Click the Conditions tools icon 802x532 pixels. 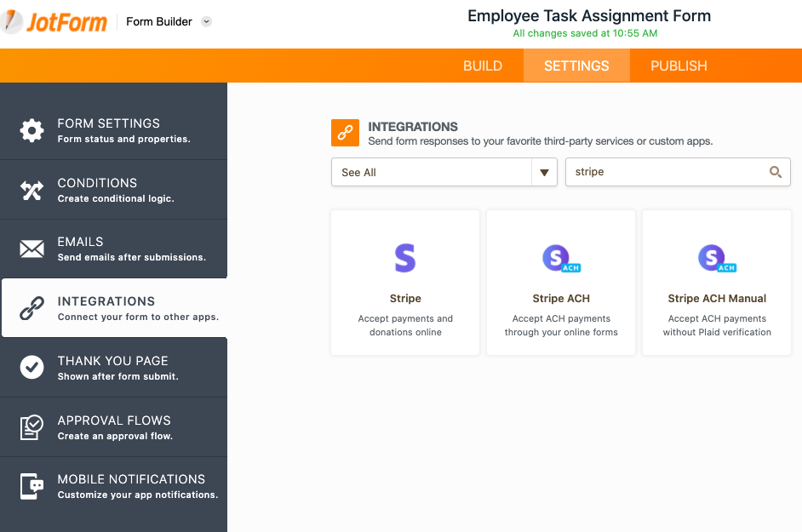32,191
